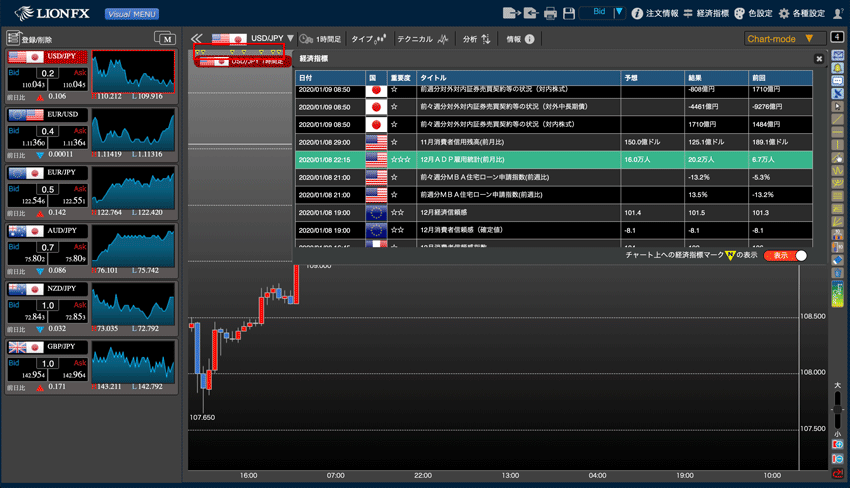Close the 経済指標 panel
The height and width of the screenshot is (488, 850).
pyautogui.click(x=819, y=59)
